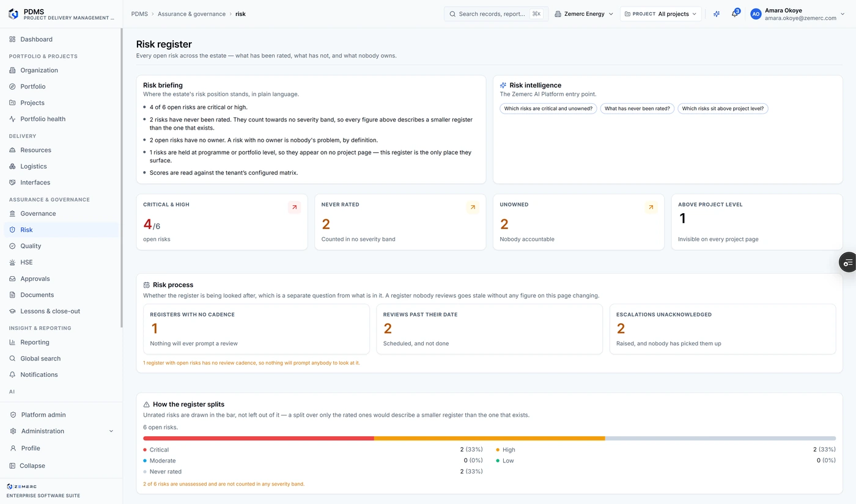Open Global search in the sidebar
The width and height of the screenshot is (856, 504).
click(62, 359)
